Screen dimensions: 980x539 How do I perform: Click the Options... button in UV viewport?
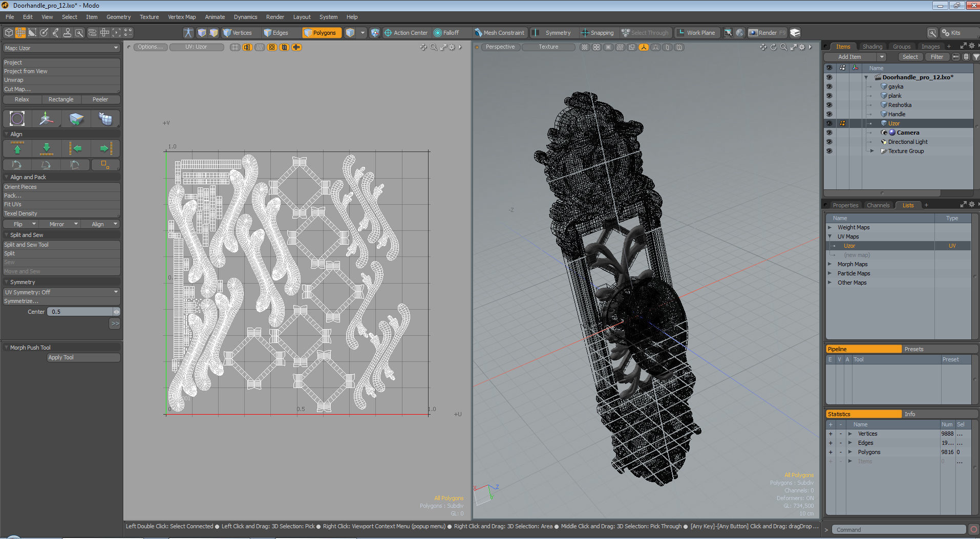[150, 47]
